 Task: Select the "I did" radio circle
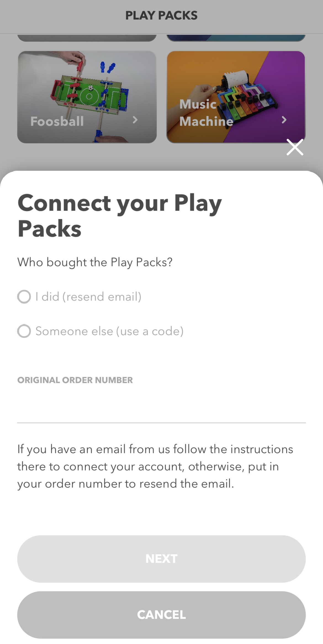click(x=24, y=297)
